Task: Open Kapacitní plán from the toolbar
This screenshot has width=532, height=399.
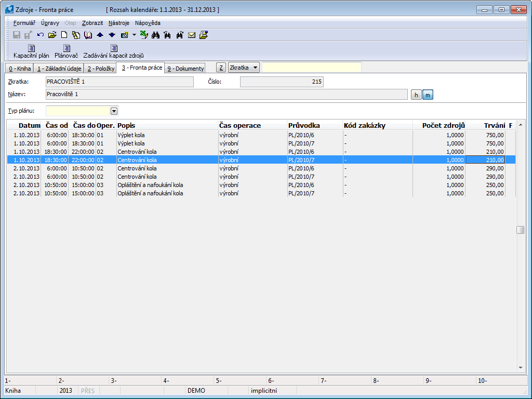Action: [x=31, y=51]
